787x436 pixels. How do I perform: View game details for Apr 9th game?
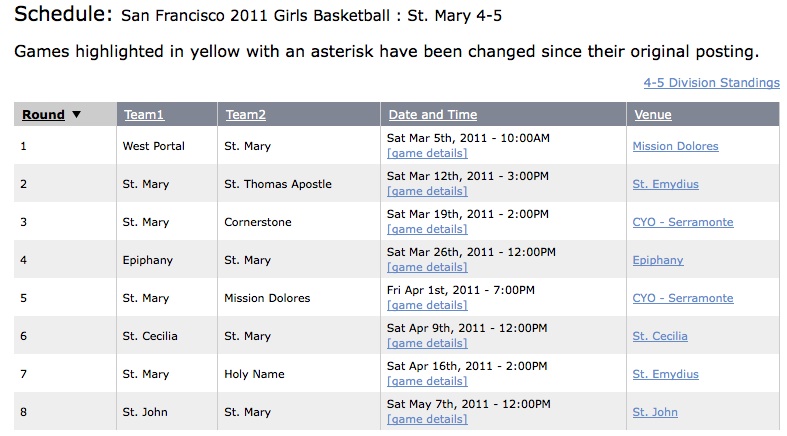[x=427, y=343]
